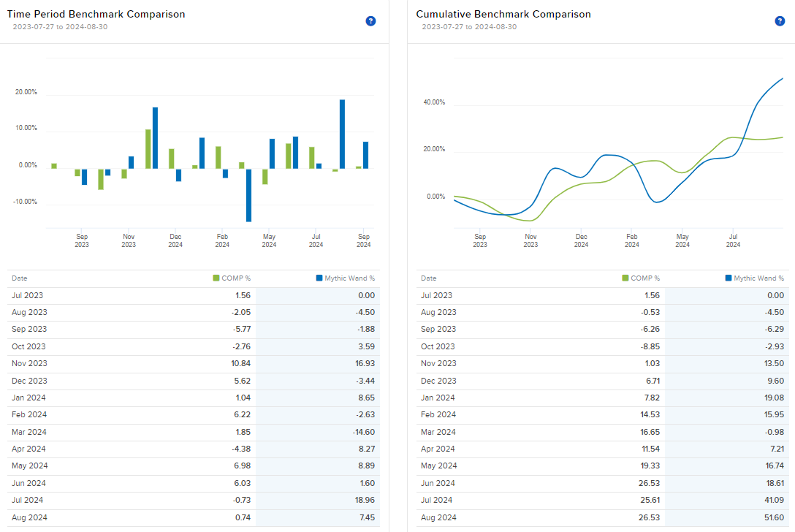Click the tallest green bar in bar chart
This screenshot has height=532, width=795.
pos(148,149)
